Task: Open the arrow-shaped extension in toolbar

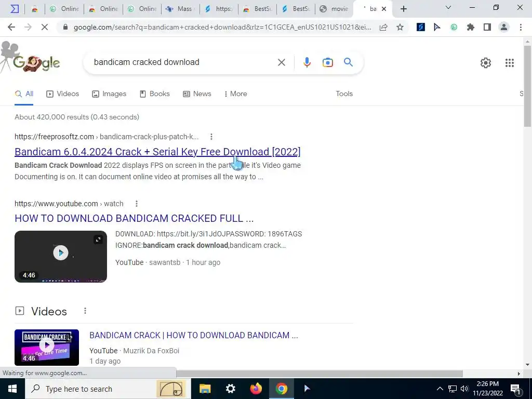Action: [x=437, y=27]
